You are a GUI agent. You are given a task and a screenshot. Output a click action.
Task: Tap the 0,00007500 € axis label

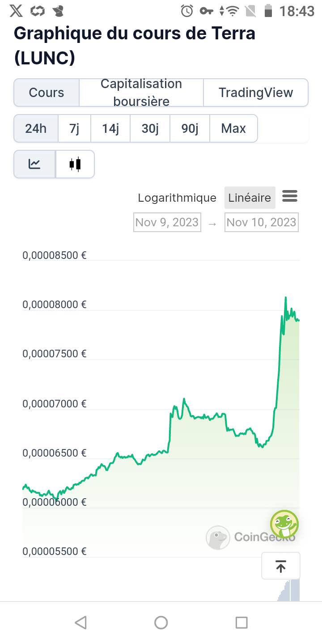click(55, 354)
